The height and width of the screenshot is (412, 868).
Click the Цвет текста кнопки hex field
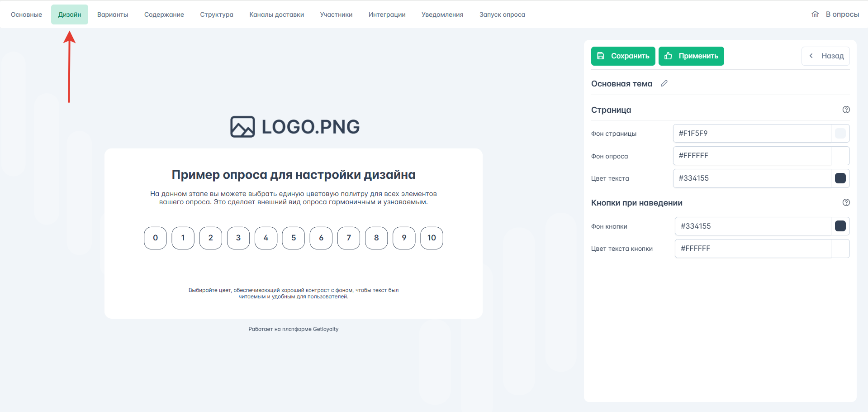(x=753, y=249)
